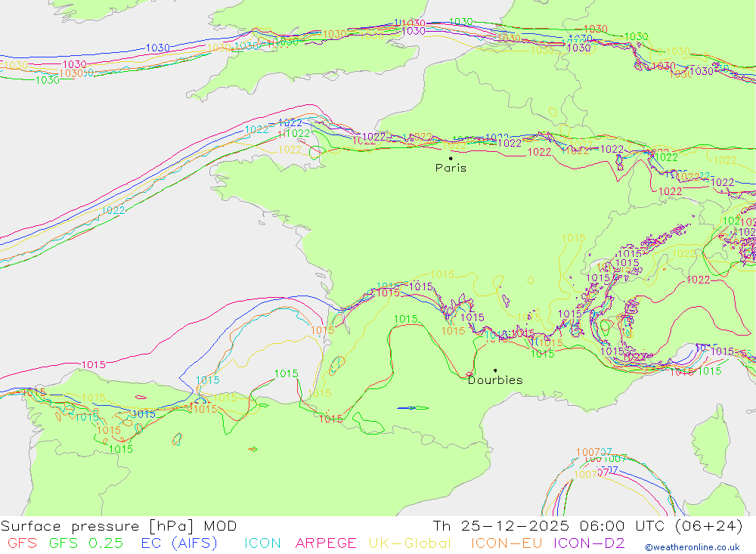Click the Paris city marker dot

(451, 158)
